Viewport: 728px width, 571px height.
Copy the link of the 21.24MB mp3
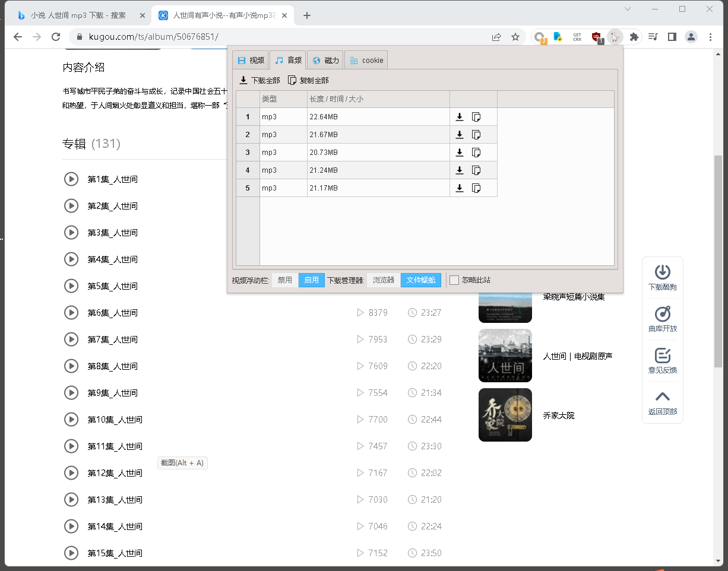pos(476,170)
